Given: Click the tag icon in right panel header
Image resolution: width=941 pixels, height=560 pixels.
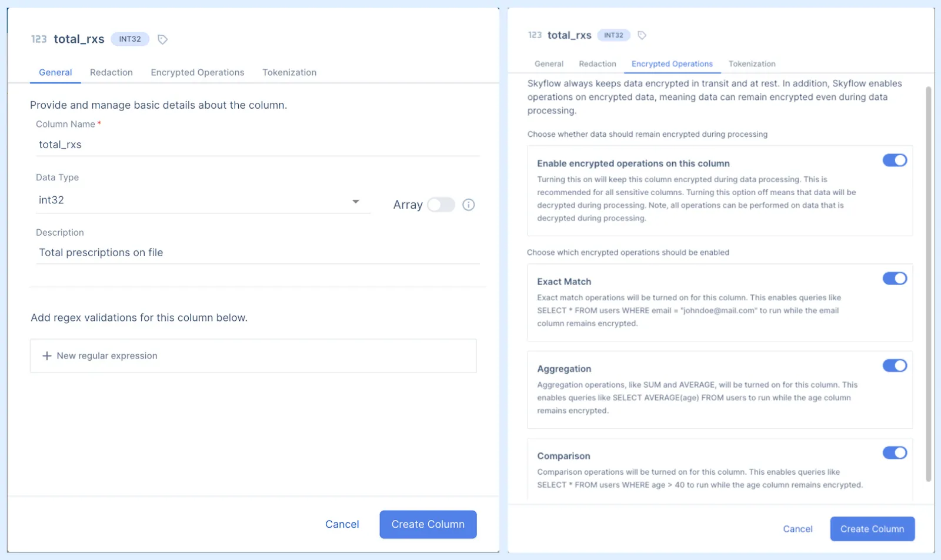Looking at the screenshot, I should (x=642, y=35).
